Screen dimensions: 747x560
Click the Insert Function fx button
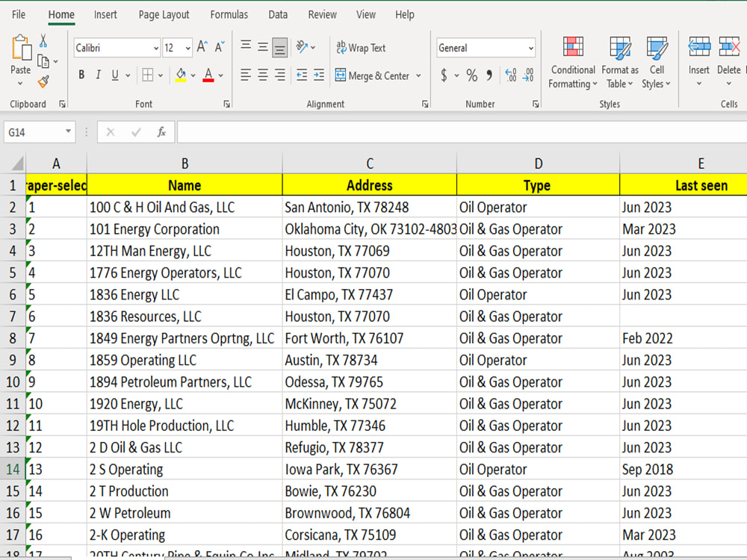pyautogui.click(x=161, y=132)
